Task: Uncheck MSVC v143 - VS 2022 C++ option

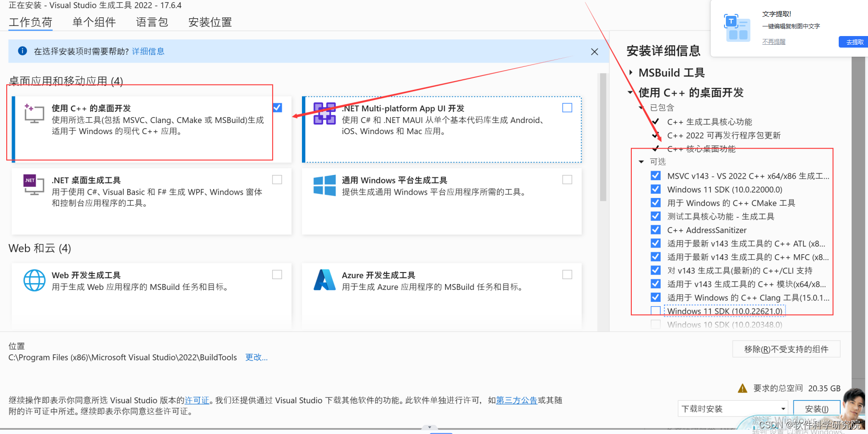Action: click(x=655, y=176)
